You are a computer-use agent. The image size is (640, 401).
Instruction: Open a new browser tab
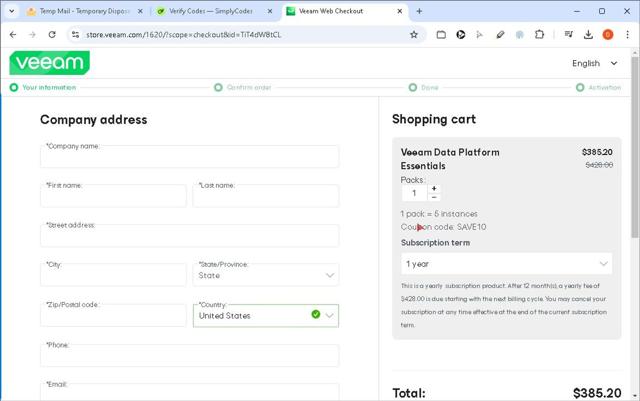point(419,11)
